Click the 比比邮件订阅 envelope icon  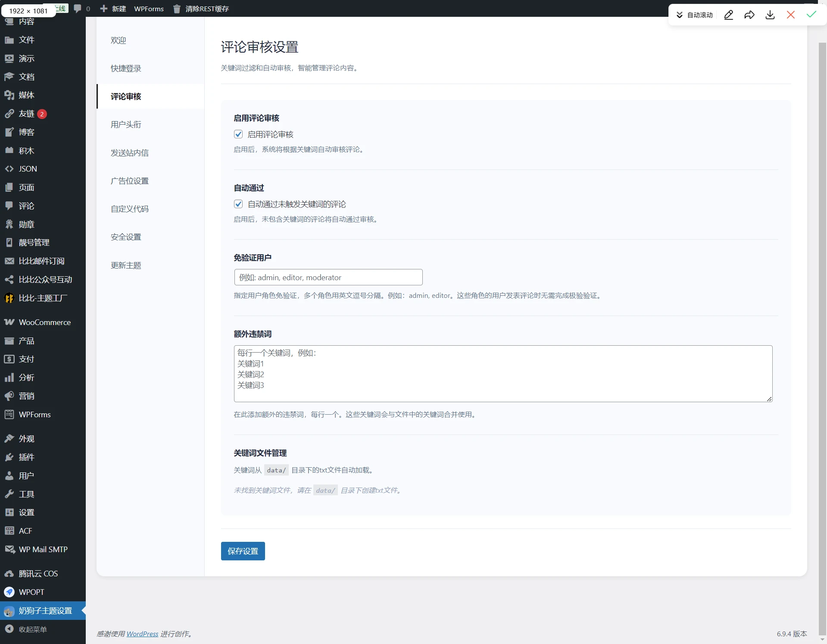pos(9,261)
